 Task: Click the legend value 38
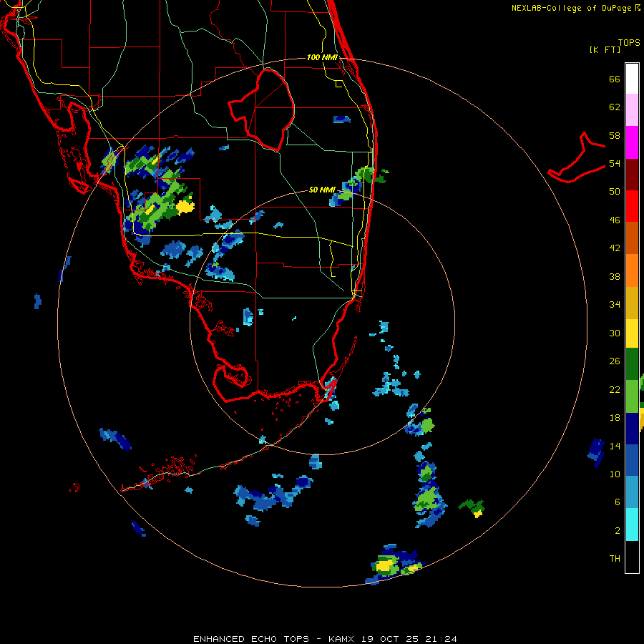coord(615,277)
